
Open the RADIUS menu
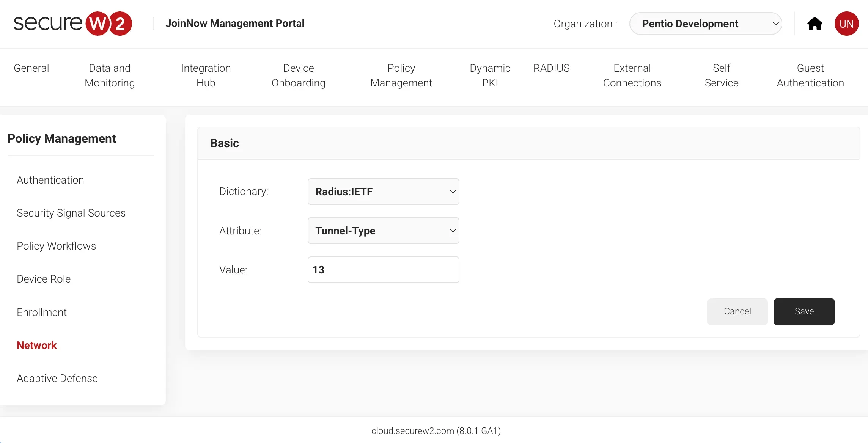(551, 68)
